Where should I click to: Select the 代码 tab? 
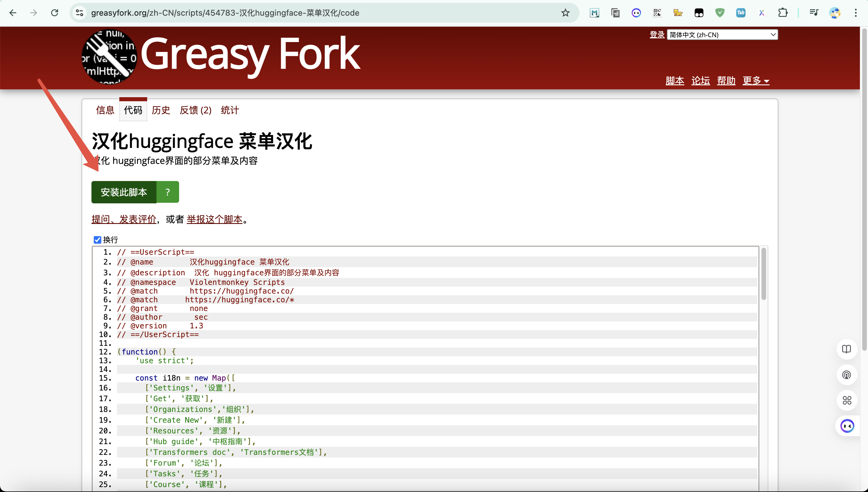point(133,110)
